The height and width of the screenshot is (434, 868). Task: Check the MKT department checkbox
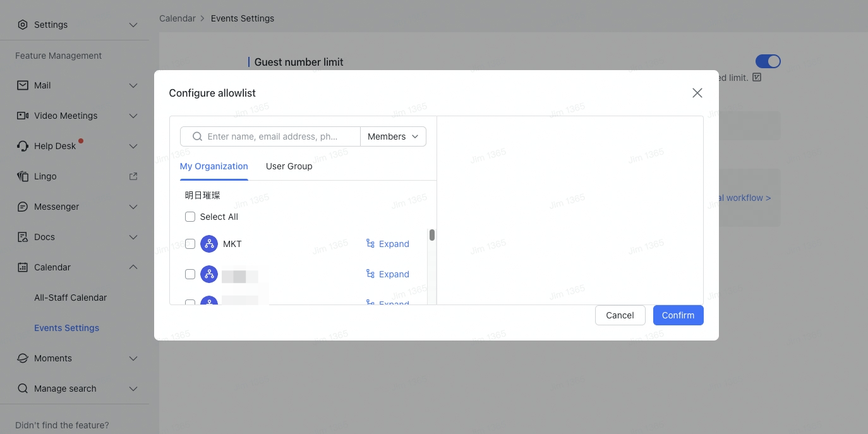click(x=190, y=244)
